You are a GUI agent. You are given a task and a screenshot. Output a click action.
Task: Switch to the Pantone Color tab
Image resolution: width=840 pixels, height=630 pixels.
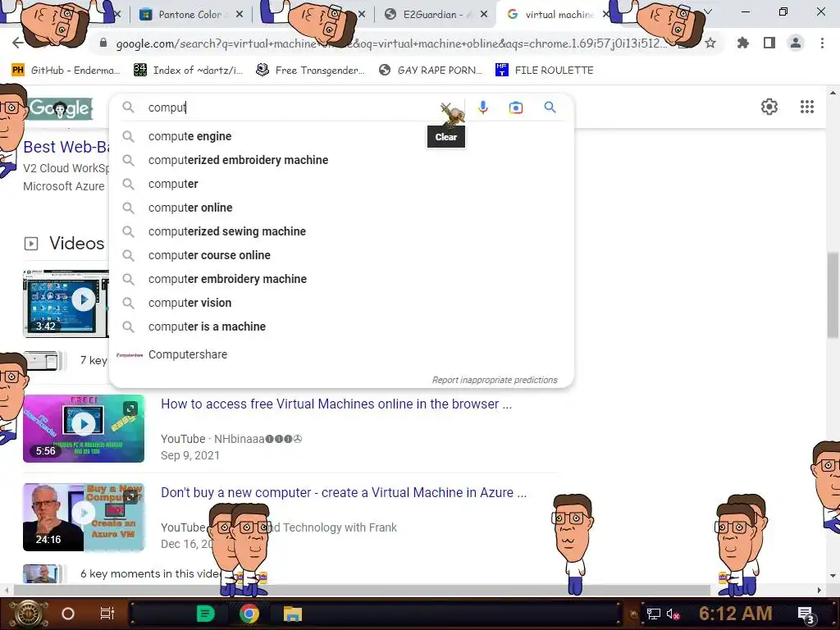tap(190, 15)
